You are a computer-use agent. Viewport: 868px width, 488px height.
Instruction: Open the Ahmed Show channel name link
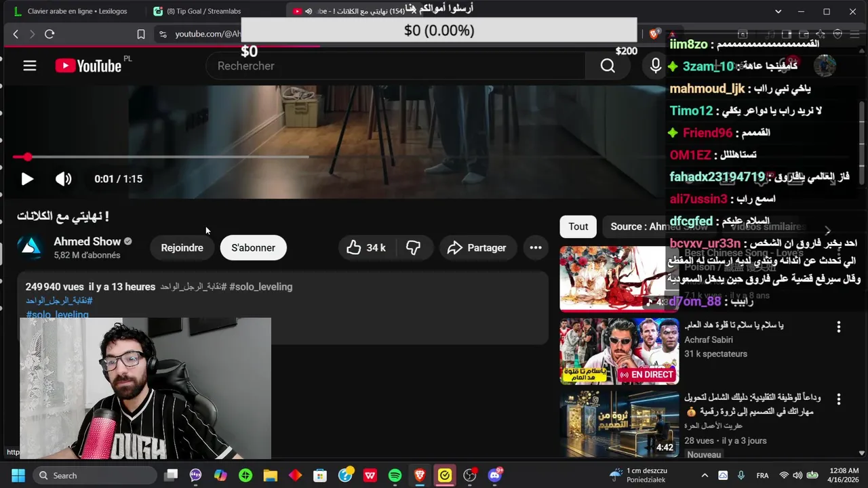(x=87, y=241)
